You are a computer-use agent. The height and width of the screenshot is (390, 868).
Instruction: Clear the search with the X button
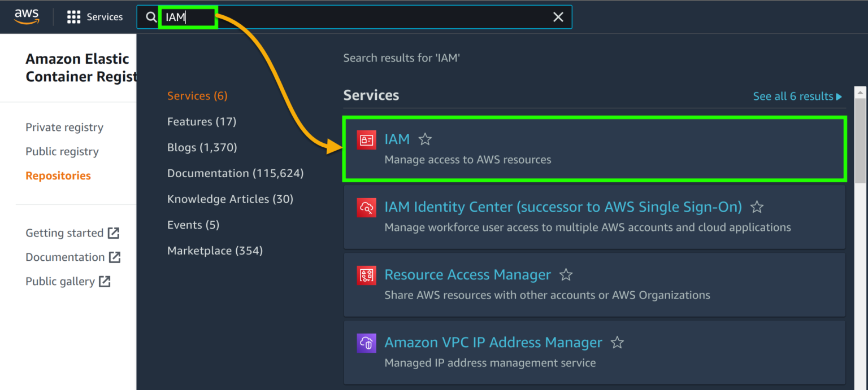pos(558,17)
